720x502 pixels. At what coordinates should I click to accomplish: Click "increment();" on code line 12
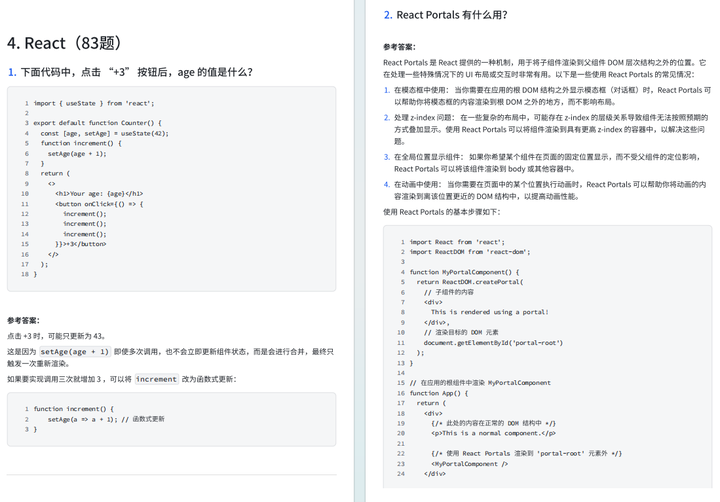click(x=84, y=214)
